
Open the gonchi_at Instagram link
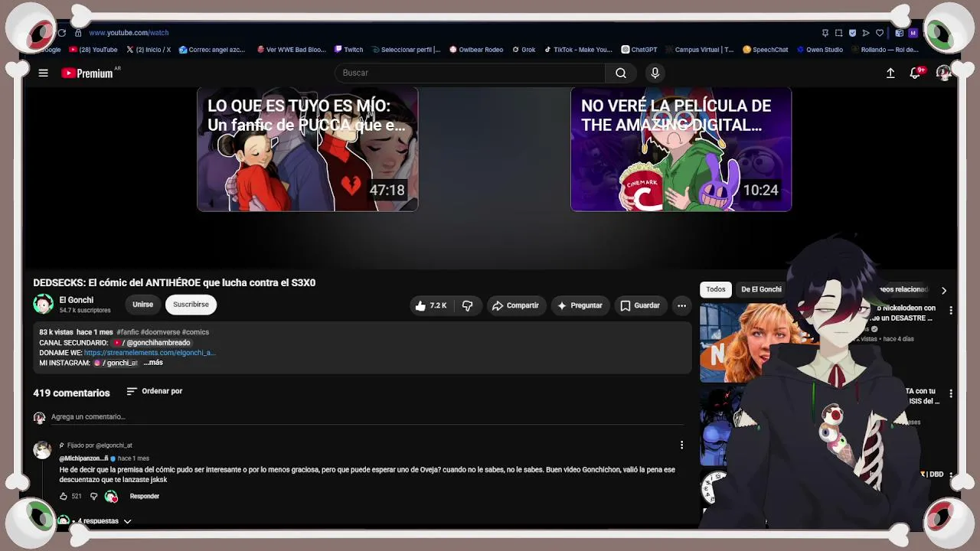[116, 363]
